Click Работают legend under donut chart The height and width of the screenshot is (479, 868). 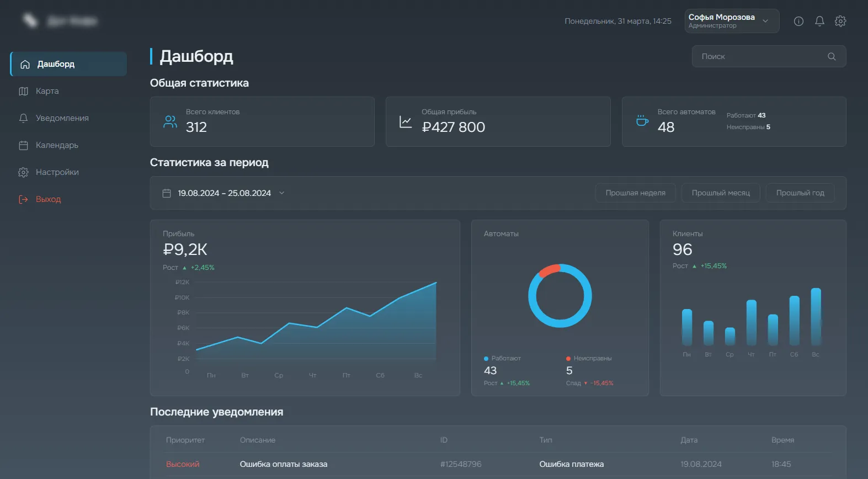(502, 358)
